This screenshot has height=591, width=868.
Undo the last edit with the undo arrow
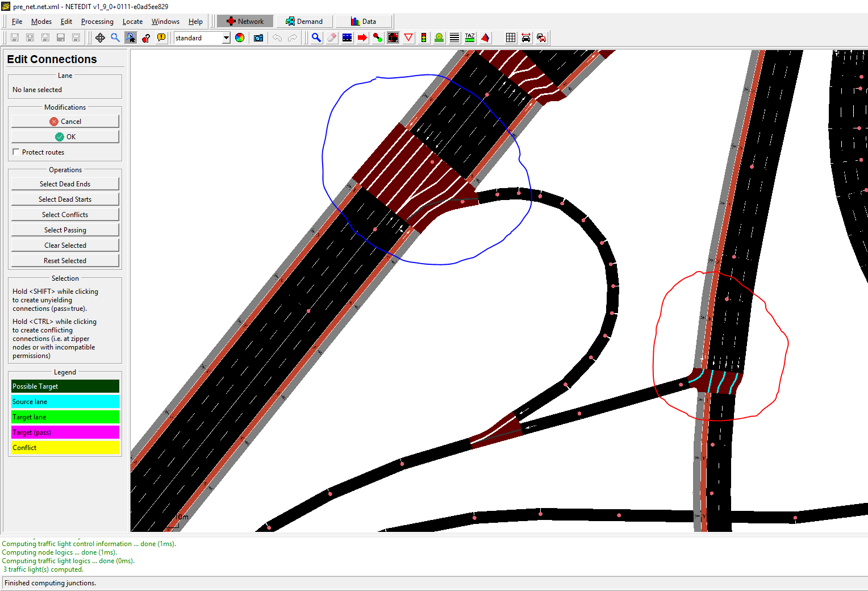point(277,38)
